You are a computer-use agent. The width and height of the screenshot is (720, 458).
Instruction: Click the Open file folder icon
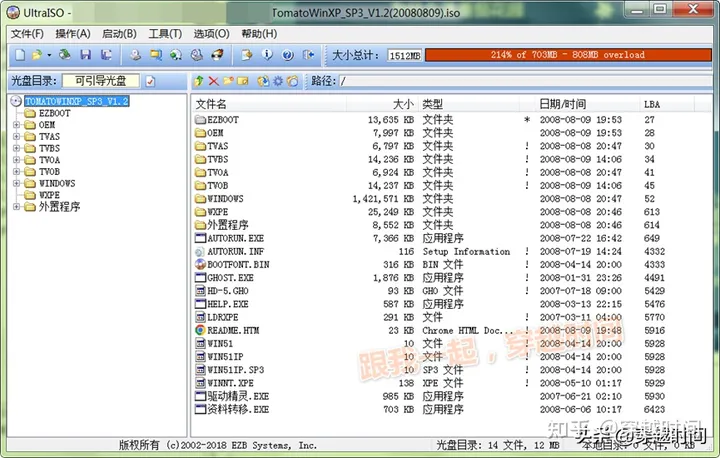37,55
